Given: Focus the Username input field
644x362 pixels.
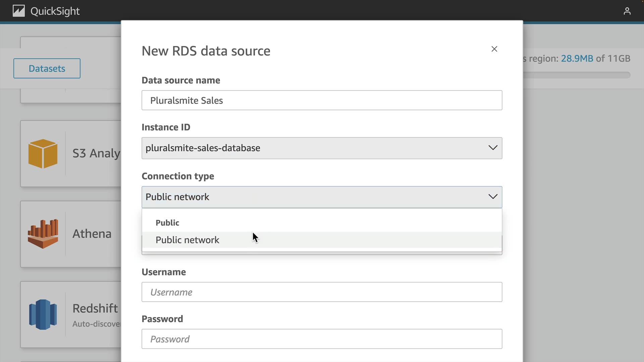Looking at the screenshot, I should point(322,292).
